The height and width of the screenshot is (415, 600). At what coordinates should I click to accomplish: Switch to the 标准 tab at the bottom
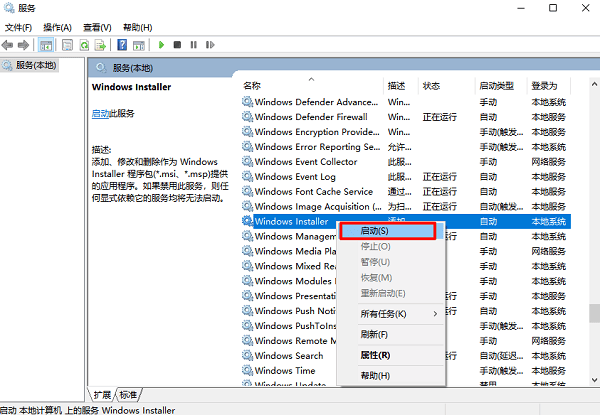[x=128, y=393]
